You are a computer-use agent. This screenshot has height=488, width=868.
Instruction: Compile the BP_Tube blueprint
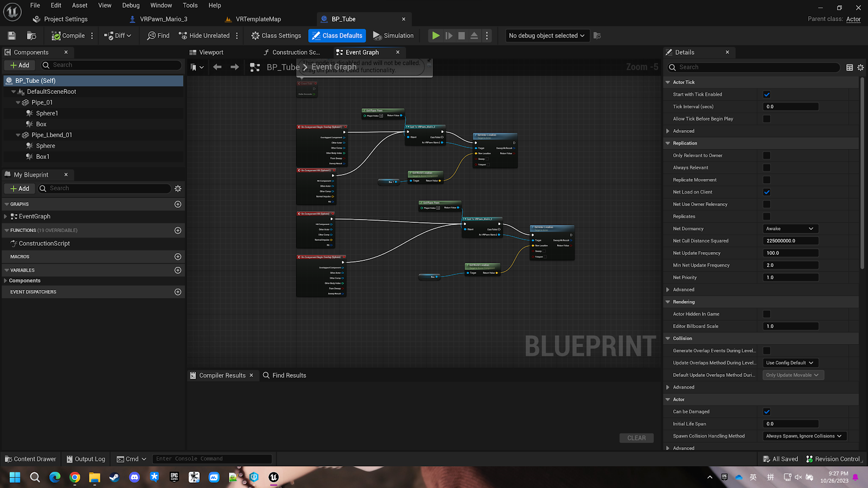click(68, 36)
